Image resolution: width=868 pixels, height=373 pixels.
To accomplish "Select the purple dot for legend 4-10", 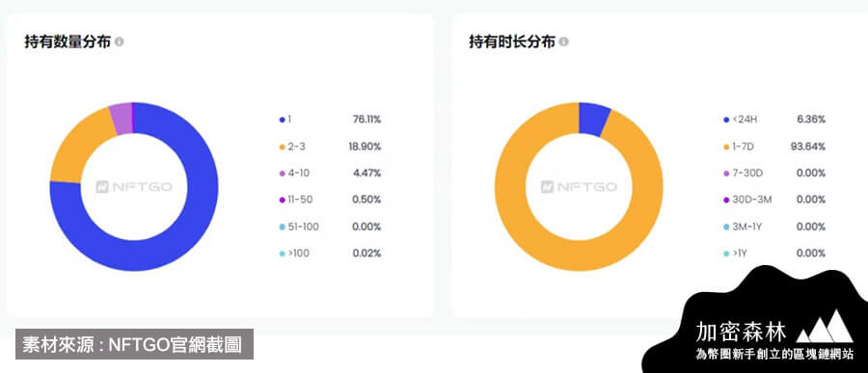I will tap(283, 173).
